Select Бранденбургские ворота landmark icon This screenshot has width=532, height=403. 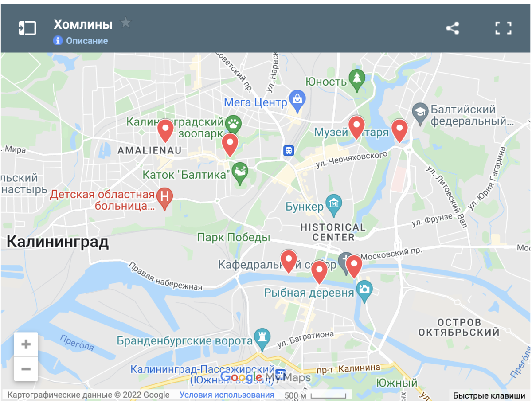[262, 339]
